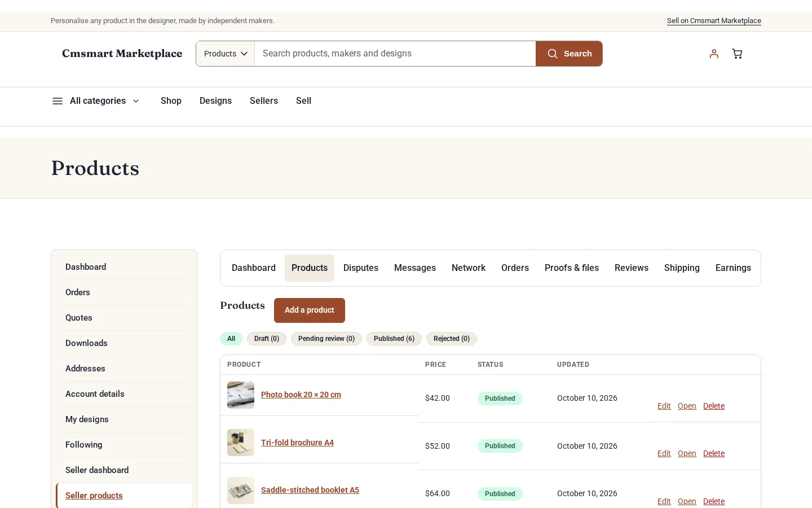Open the shopping cart icon
Screen dimensions: 812x508
click(x=737, y=54)
